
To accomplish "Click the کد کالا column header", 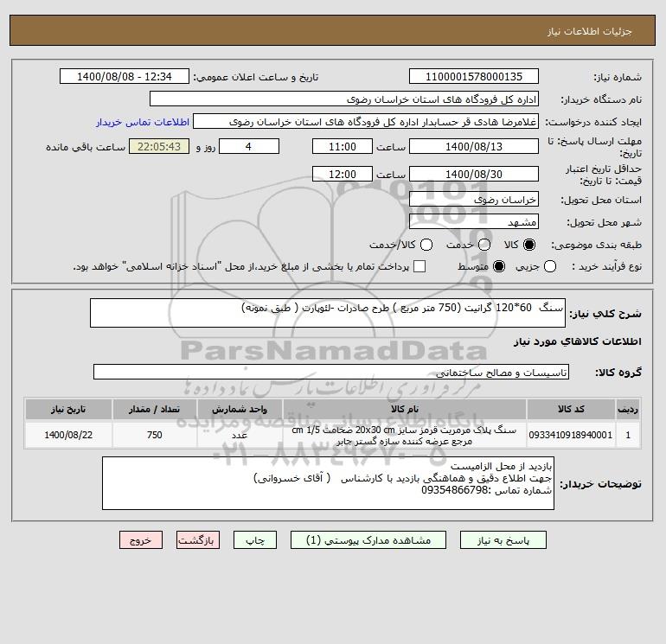I will [x=571, y=409].
